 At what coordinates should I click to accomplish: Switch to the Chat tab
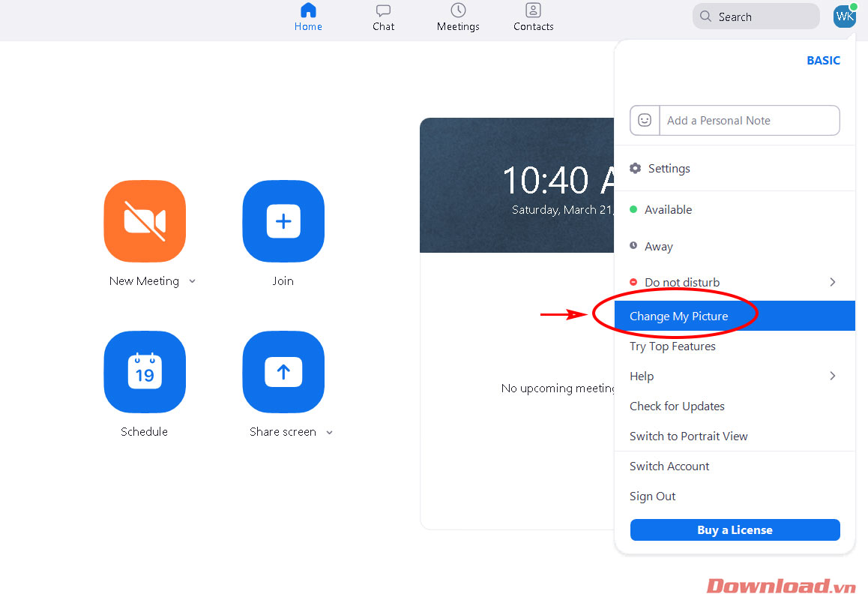[x=383, y=17]
